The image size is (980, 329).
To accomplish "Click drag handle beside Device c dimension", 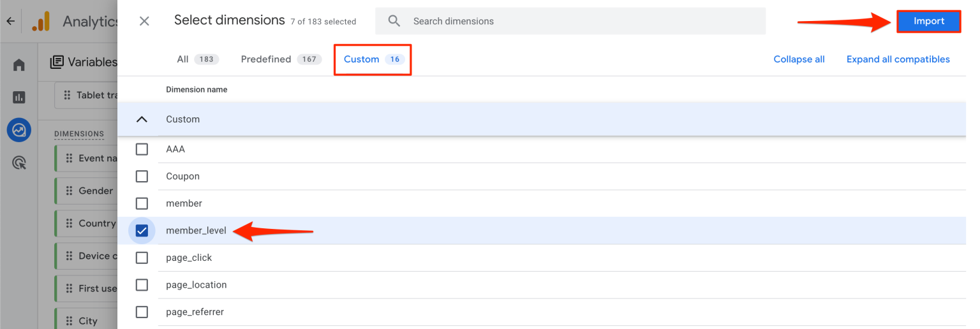I will (69, 256).
